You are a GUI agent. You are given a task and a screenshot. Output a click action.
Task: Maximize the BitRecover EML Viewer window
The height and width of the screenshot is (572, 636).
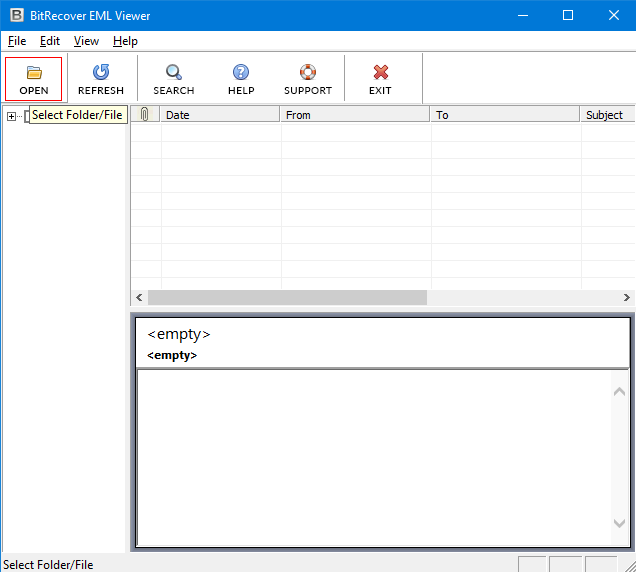click(568, 15)
